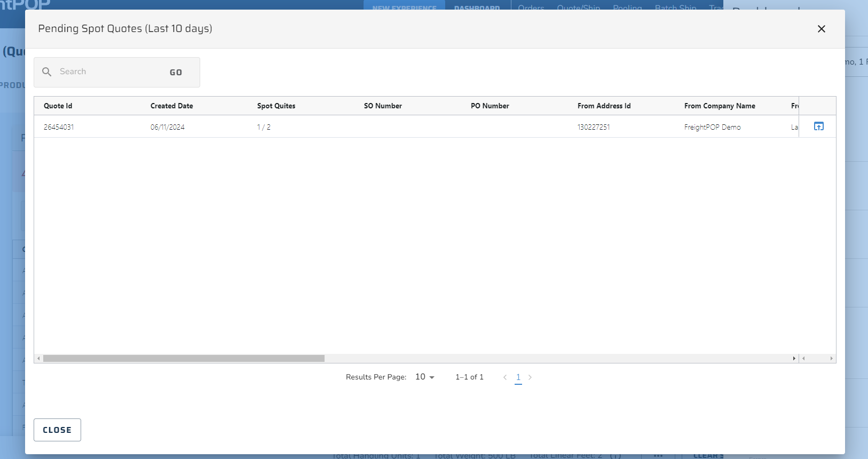868x459 pixels.
Task: Click the GO search button
Action: click(x=176, y=73)
